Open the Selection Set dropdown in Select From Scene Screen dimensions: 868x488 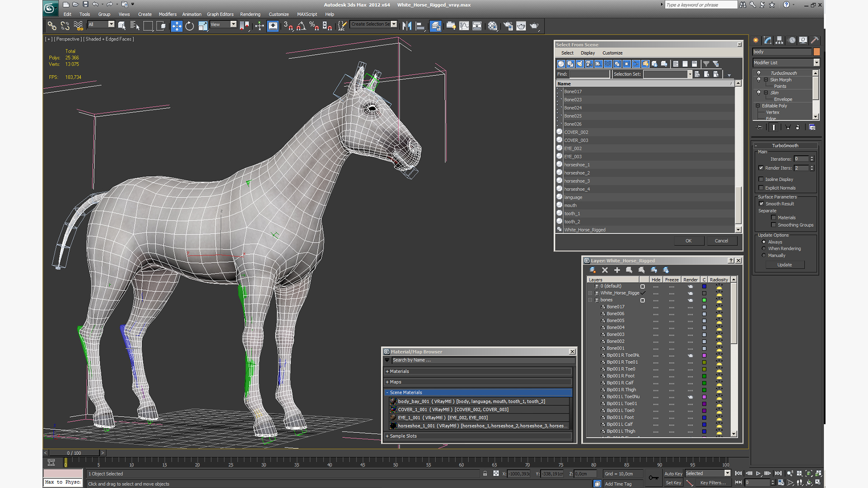pos(690,74)
